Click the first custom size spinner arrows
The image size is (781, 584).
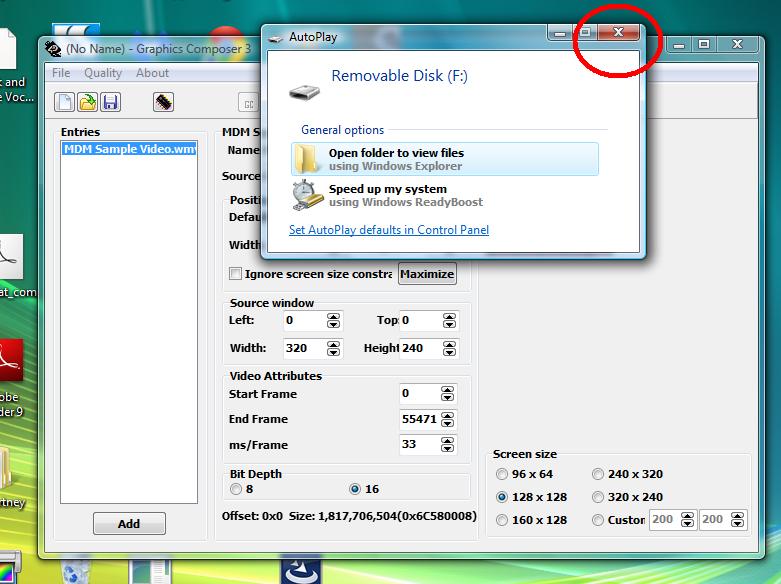point(687,520)
